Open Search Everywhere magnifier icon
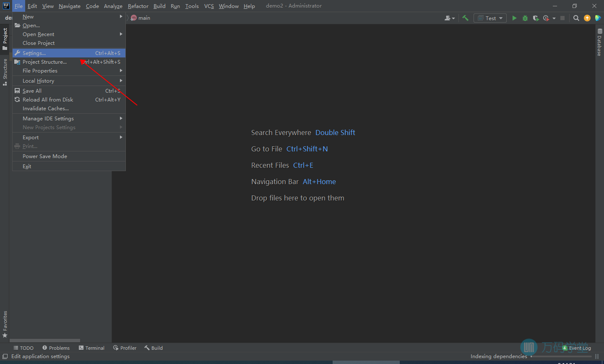Image resolution: width=604 pixels, height=364 pixels. tap(576, 18)
